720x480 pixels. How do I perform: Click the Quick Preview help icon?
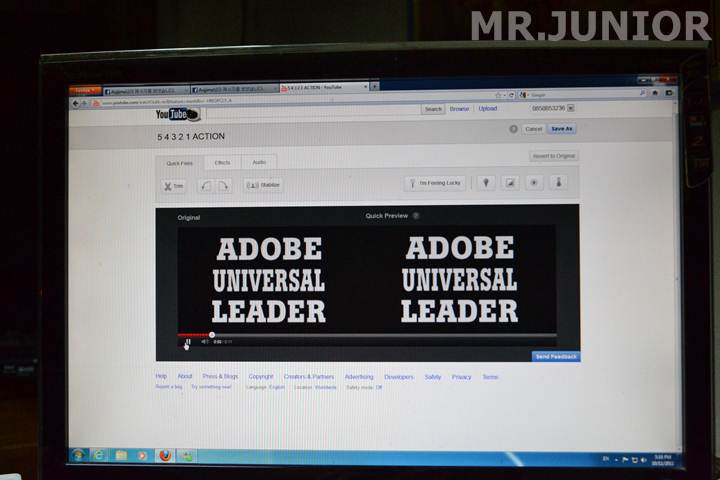[416, 215]
